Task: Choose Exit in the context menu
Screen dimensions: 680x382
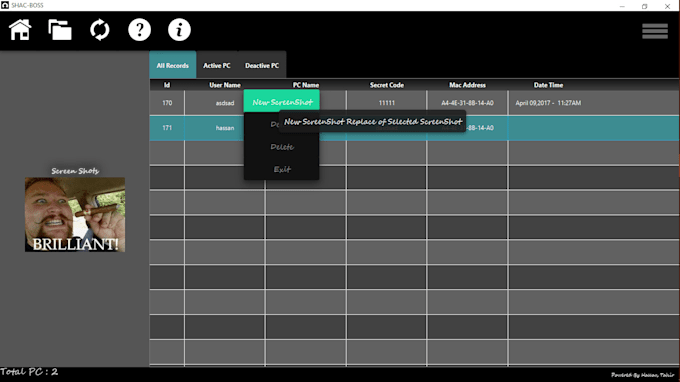Action: (x=282, y=169)
